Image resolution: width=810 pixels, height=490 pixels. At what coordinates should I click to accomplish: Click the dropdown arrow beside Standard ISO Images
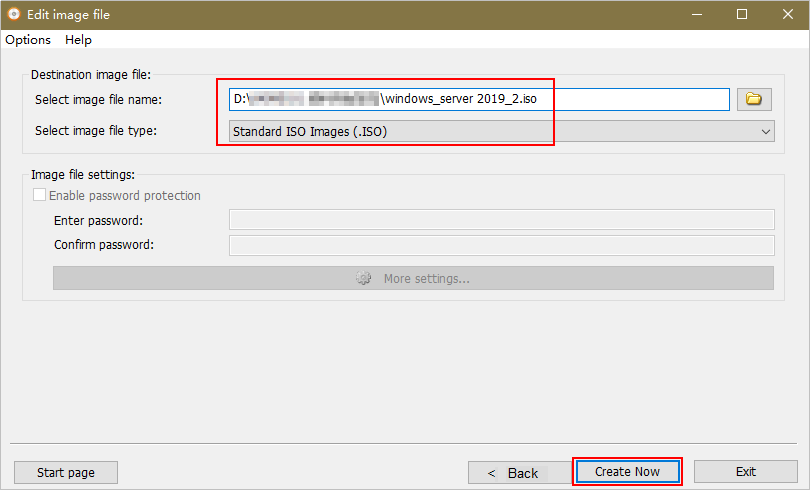tap(766, 131)
